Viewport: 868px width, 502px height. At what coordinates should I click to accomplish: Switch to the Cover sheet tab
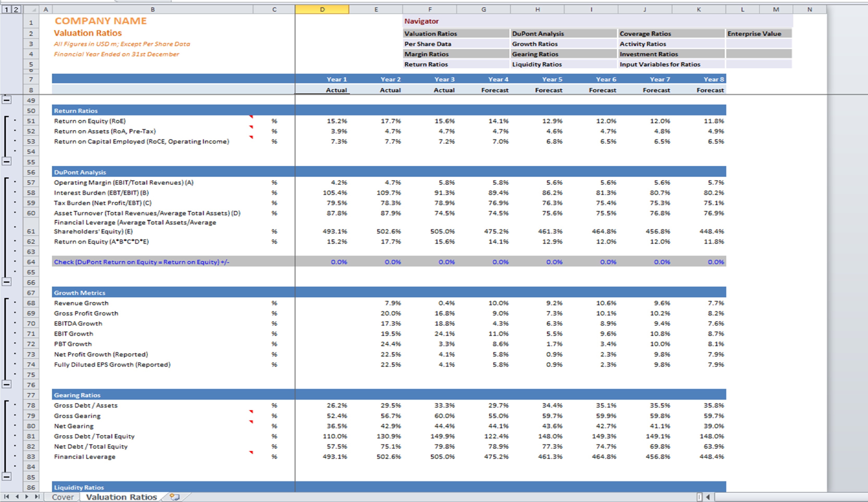(63, 497)
